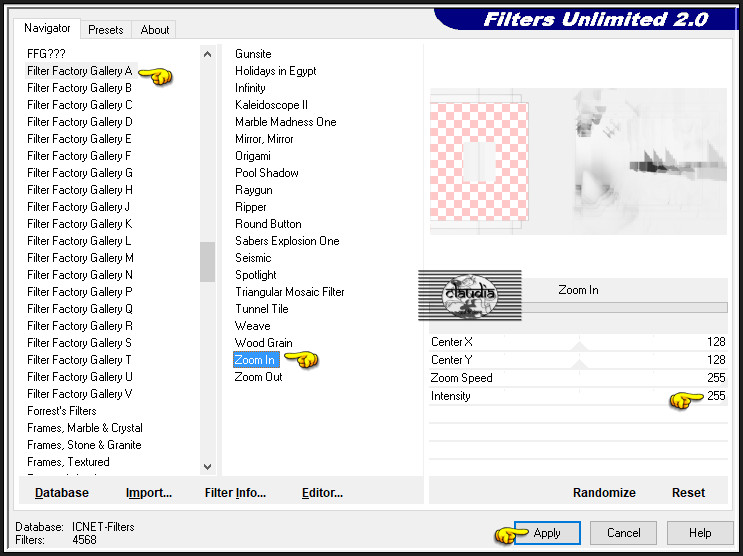Select Filter Factory Gallery Q category
The height and width of the screenshot is (556, 743).
tap(80, 309)
